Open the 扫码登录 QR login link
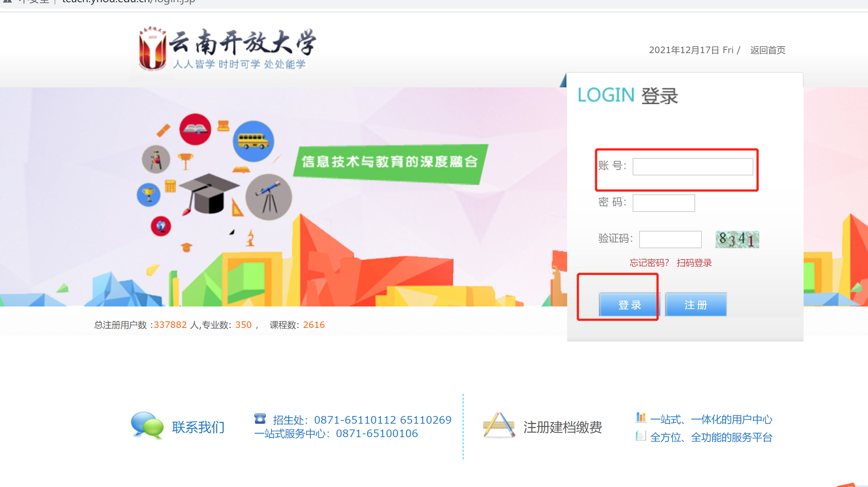Screen dimensions: 868x487 [x=694, y=263]
